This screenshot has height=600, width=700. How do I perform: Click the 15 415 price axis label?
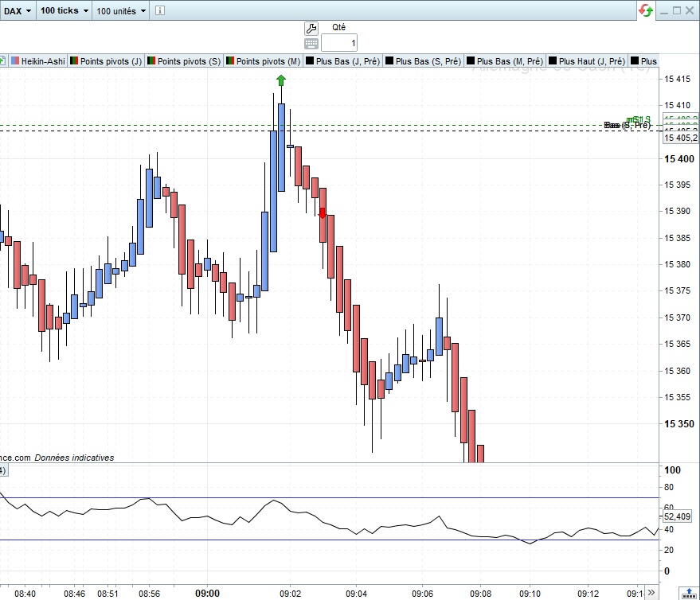tap(677, 79)
